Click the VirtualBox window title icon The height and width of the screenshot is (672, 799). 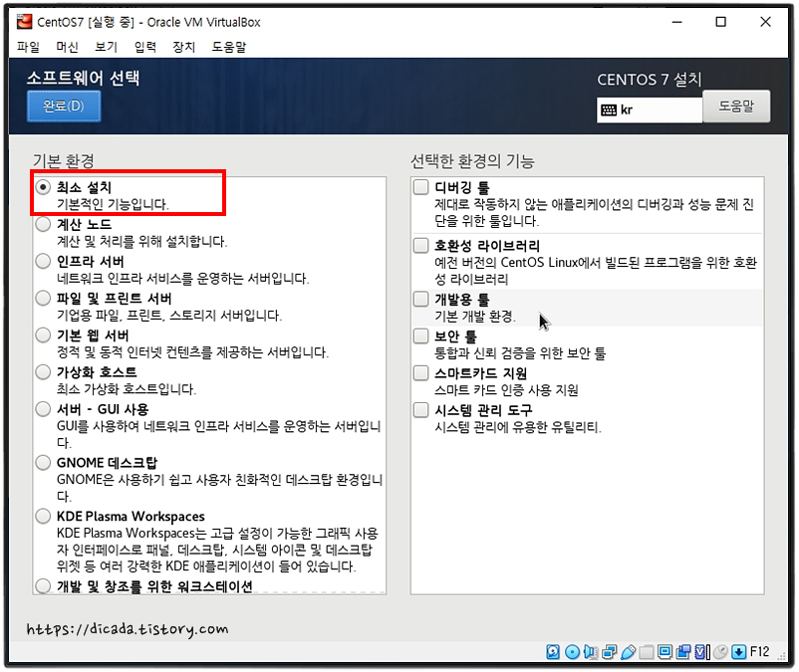[x=25, y=22]
